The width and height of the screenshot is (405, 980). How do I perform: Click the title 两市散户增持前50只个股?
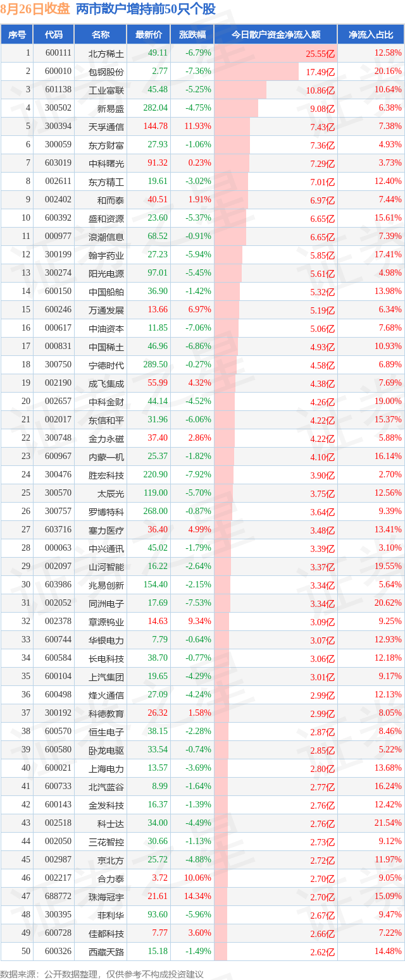coord(146,9)
